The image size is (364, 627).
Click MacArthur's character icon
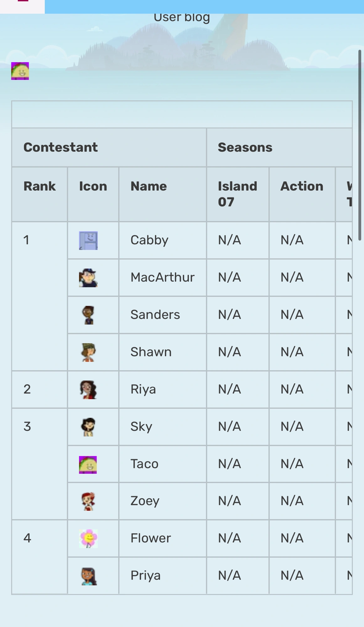(88, 278)
